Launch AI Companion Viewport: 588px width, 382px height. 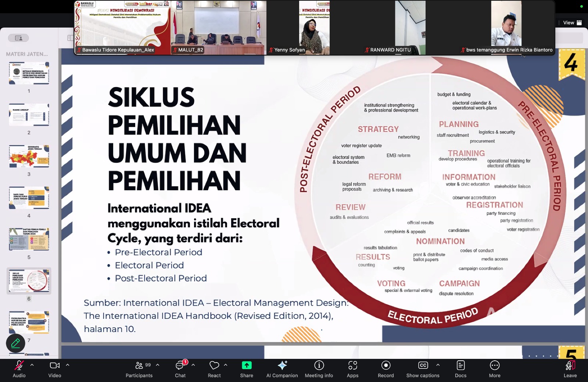282,369
